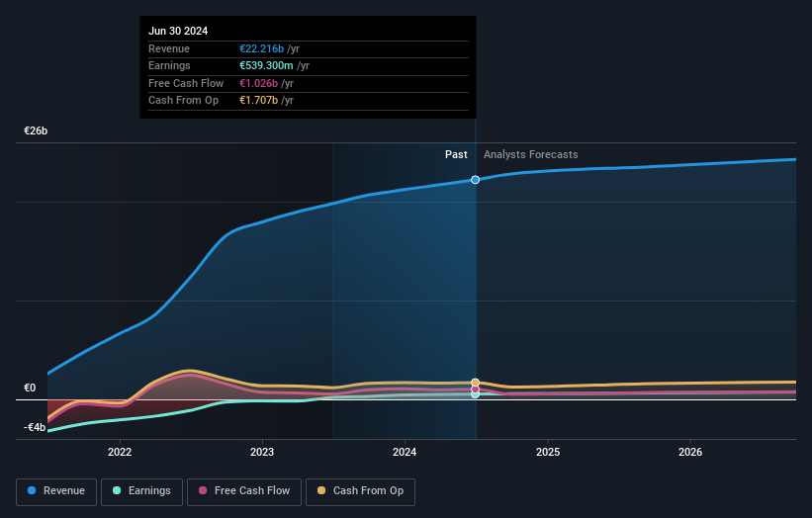The image size is (812, 518).
Task: Click the 2026 x-axis label
Action: coord(690,452)
